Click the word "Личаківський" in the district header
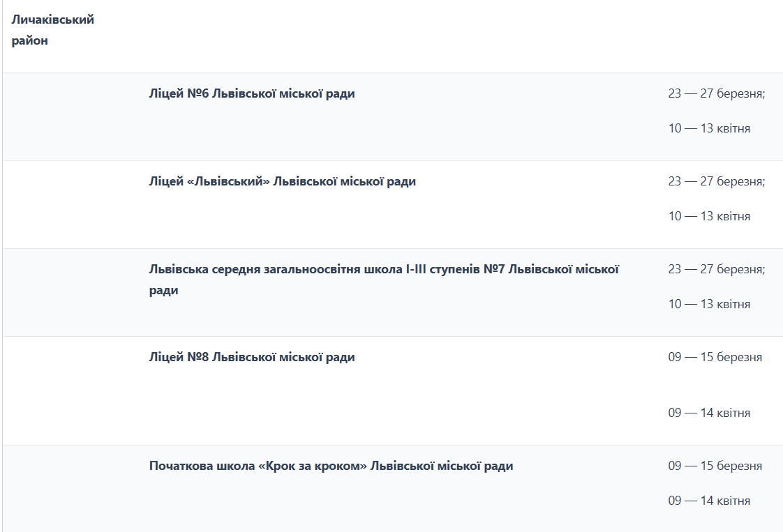The width and height of the screenshot is (783, 532). tap(53, 20)
